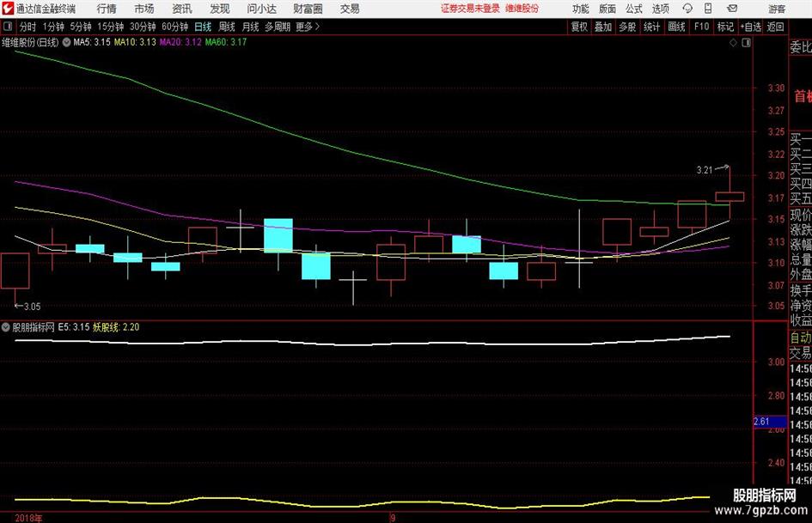Viewport: 812px width, 523px height.
Task: Open the 市场 menu
Action: [144, 9]
